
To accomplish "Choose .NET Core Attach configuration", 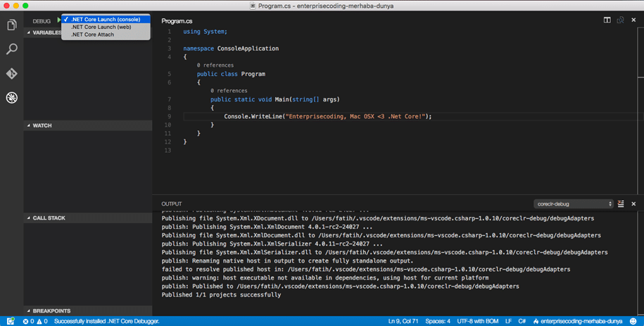I will [x=106, y=35].
